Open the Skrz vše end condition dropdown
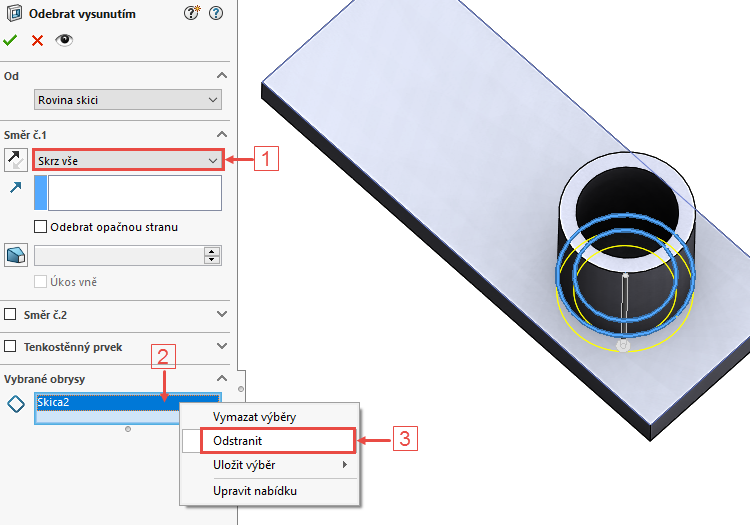Screen dimensions: 750x525 [x=128, y=161]
